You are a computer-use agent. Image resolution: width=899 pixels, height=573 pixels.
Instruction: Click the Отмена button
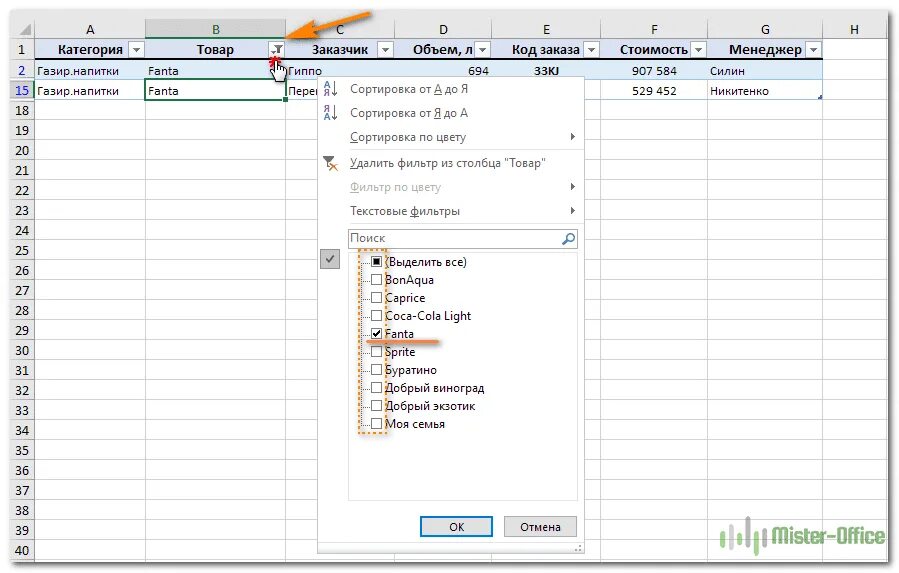pyautogui.click(x=540, y=527)
